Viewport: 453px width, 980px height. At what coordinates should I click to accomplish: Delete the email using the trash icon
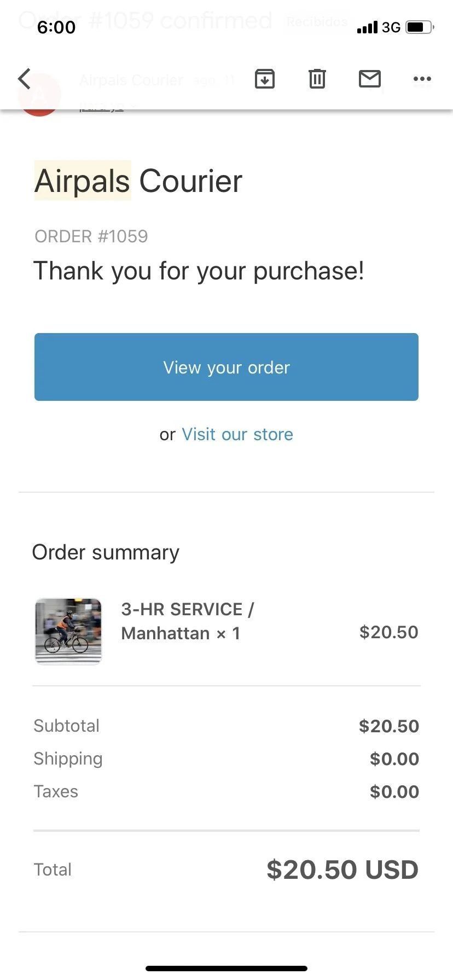[317, 79]
